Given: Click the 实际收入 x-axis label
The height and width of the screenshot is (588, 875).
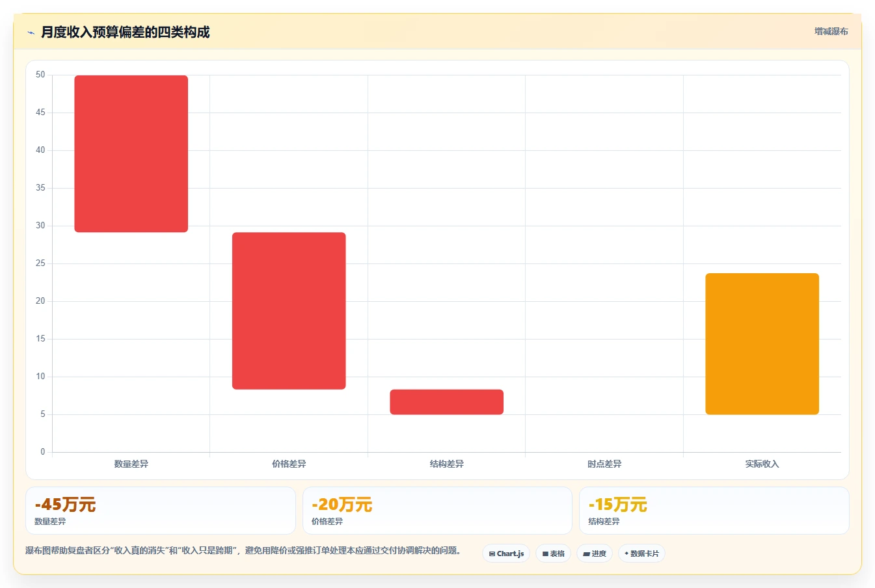Looking at the screenshot, I should pos(762,464).
